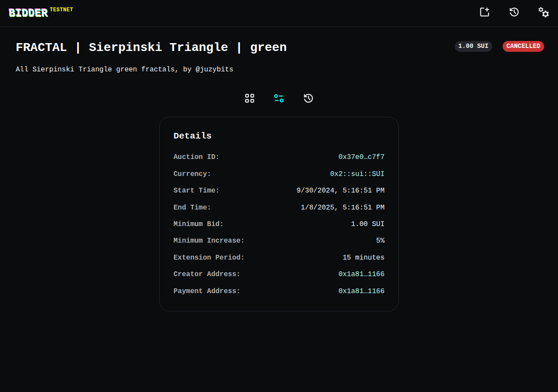Click the Payment Address: label
This screenshot has height=392, width=558.
(x=207, y=291)
